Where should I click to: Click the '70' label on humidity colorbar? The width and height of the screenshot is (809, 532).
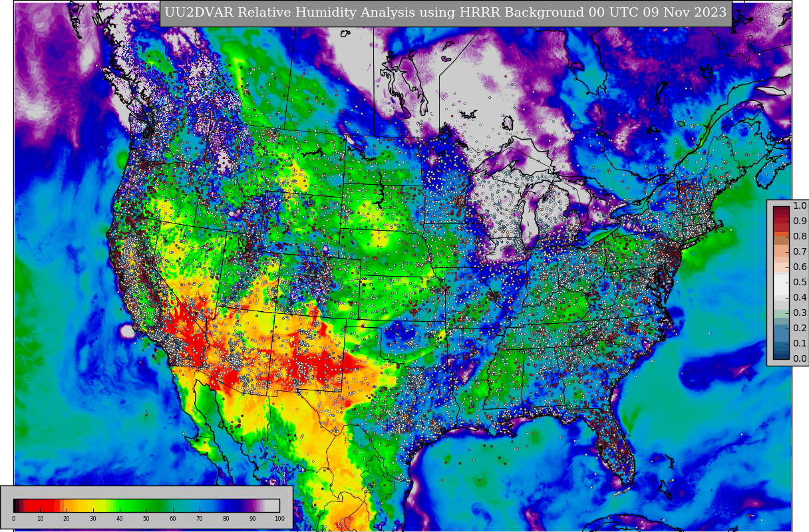pos(200,519)
